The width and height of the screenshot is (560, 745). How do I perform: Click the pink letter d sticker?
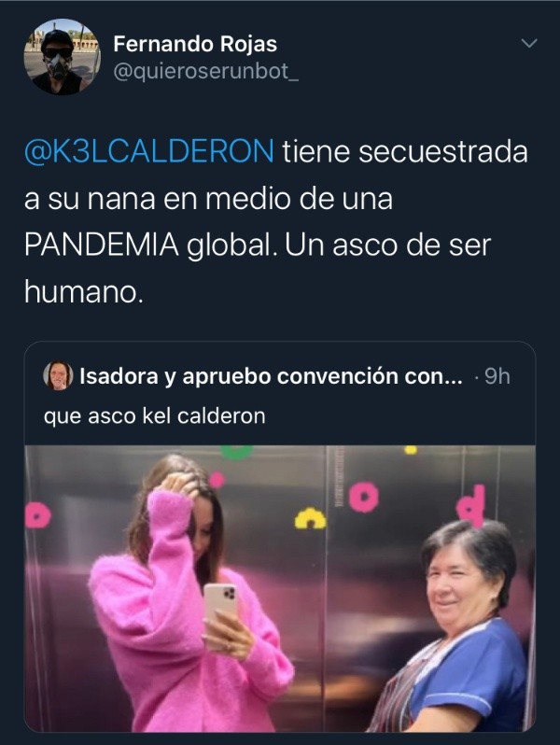(x=470, y=506)
